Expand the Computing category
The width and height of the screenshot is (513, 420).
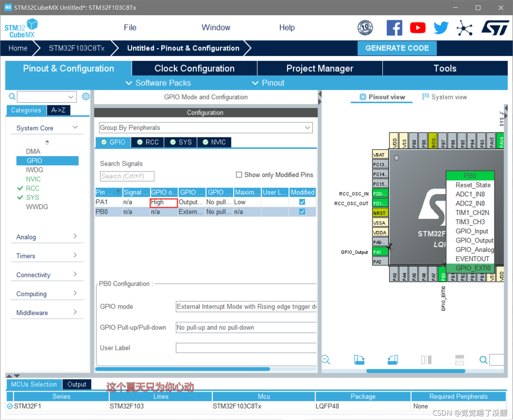tap(75, 293)
